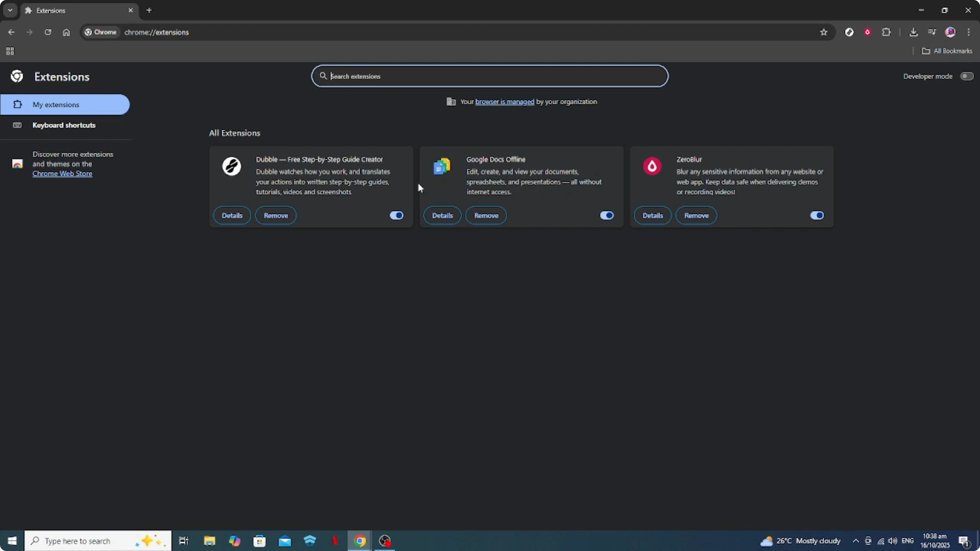Launch OBS Studio from the taskbar
This screenshot has height=551, width=980.
point(385,541)
